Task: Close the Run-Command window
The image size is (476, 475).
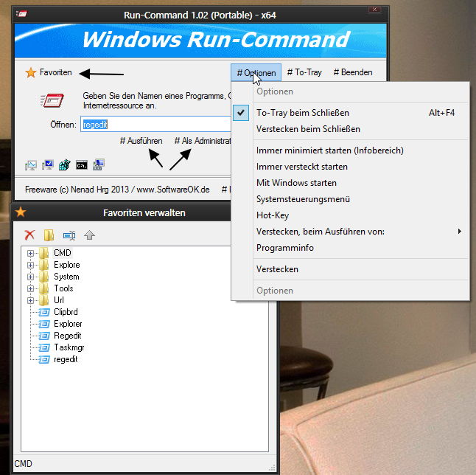Action: (374, 10)
